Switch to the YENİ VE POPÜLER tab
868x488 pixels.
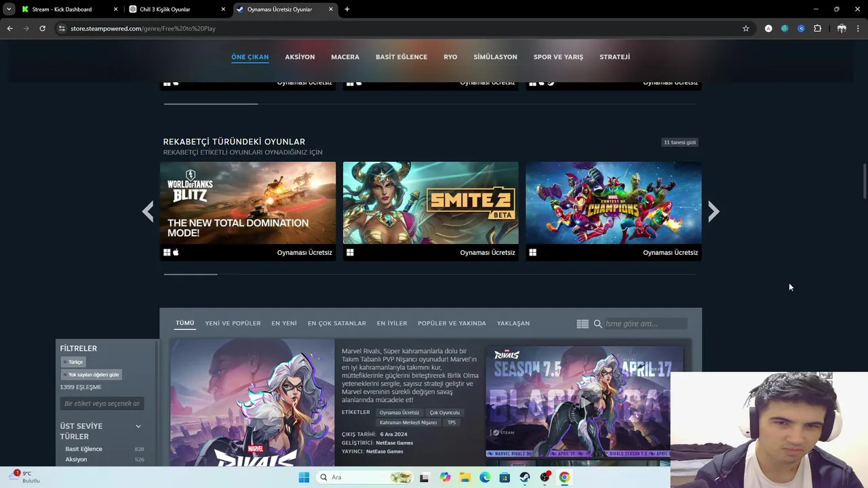(x=233, y=323)
